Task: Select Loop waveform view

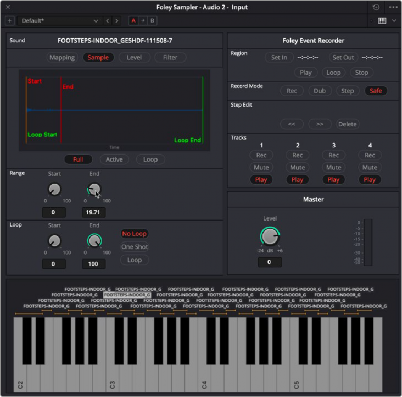Action: coord(150,159)
